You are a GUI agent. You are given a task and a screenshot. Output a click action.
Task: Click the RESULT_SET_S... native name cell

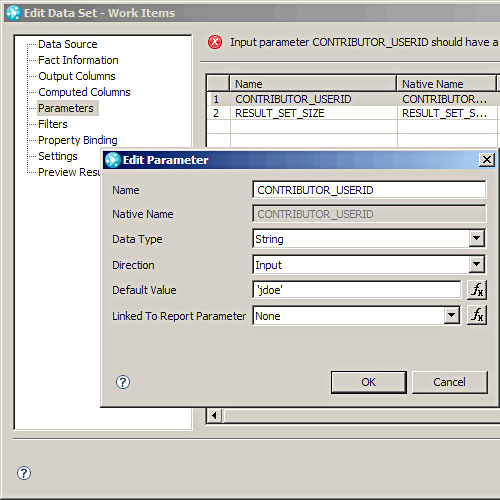pyautogui.click(x=447, y=113)
